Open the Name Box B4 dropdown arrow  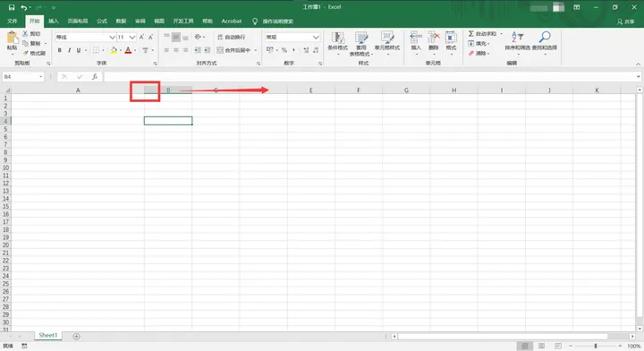coord(40,77)
